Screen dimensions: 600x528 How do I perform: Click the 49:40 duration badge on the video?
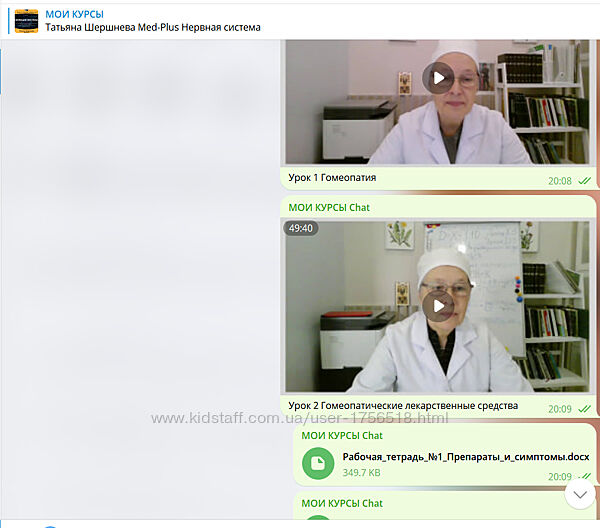pyautogui.click(x=301, y=228)
